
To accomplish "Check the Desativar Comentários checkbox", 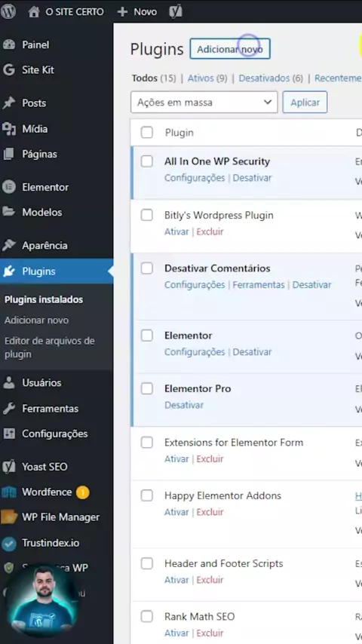I will click(147, 268).
